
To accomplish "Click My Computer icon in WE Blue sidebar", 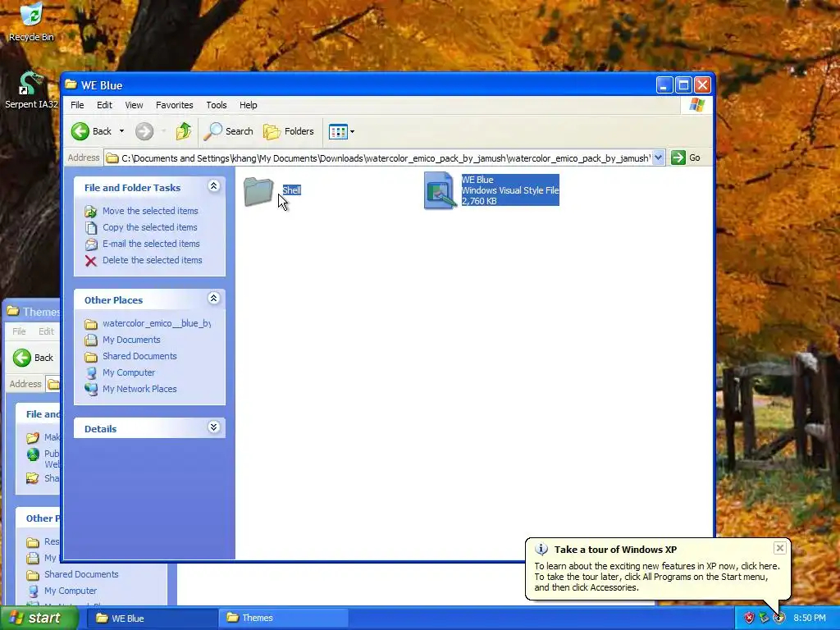I will click(x=91, y=373).
